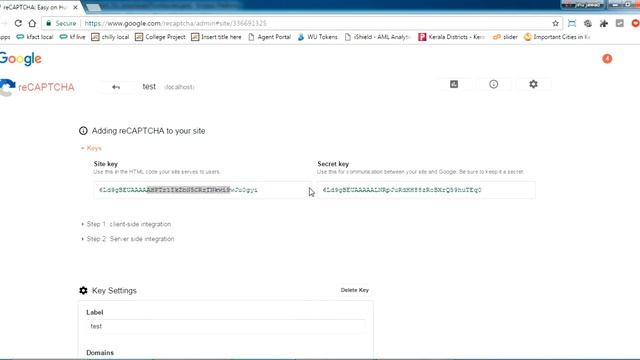Screen dimensions: 640x360
Task: Click the Site key value field
Action: (202, 190)
